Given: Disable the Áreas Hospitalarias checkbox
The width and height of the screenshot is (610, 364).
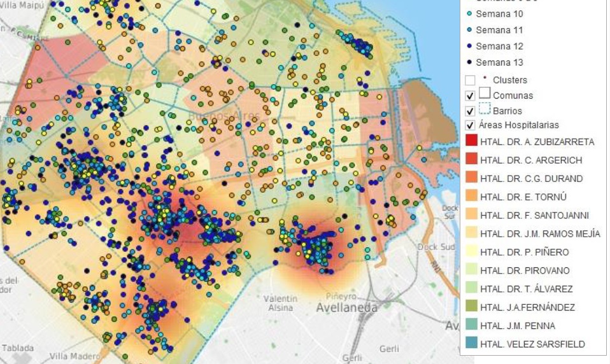Looking at the screenshot, I should pyautogui.click(x=471, y=125).
